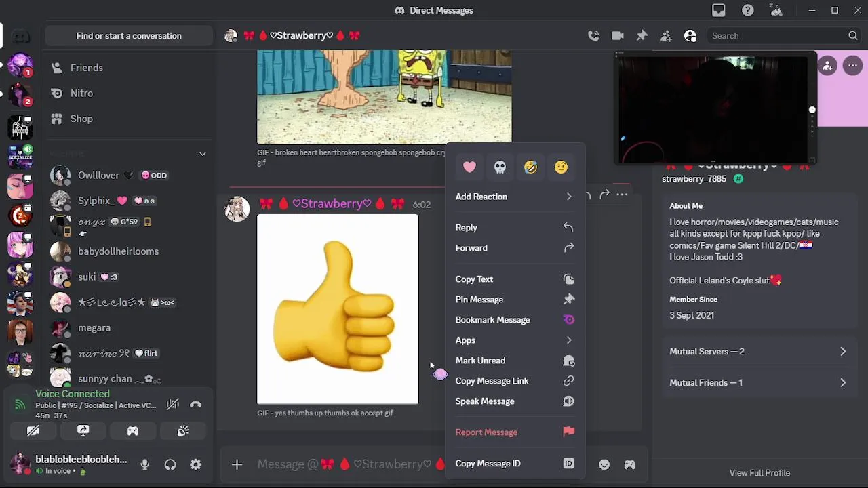Share your screen from voice panel
Image resolution: width=868 pixels, height=488 pixels.
click(x=83, y=431)
